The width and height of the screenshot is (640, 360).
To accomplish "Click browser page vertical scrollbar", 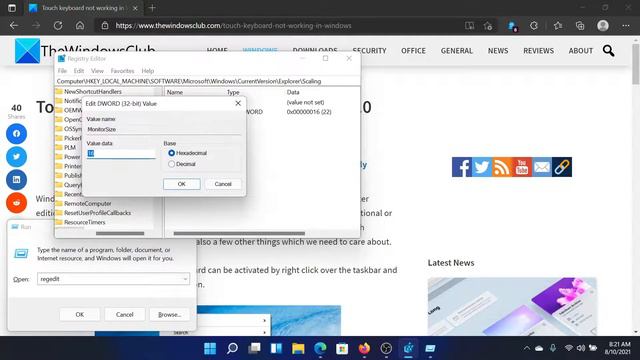I will [636, 65].
